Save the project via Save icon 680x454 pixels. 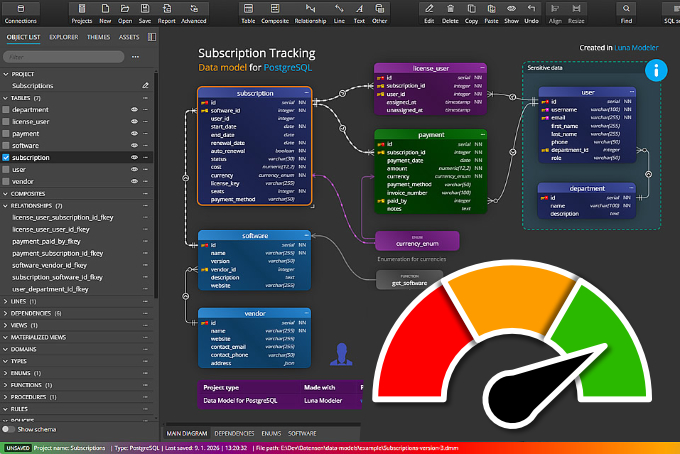(x=145, y=13)
